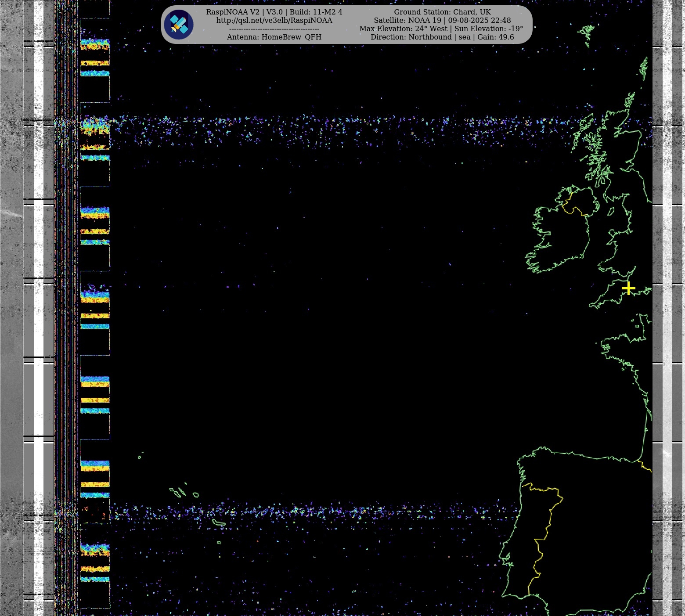Select the 'Direction: Northbound | sea | Gain: 49.6' text

(442, 37)
